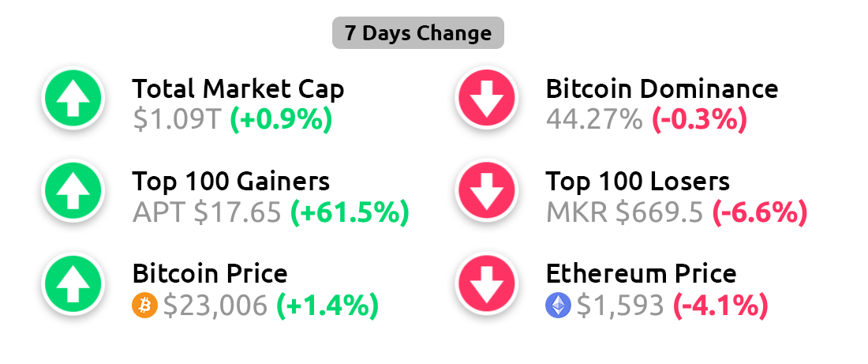
Task: Open the Bitcoin Dominance heading
Action: [x=662, y=89]
